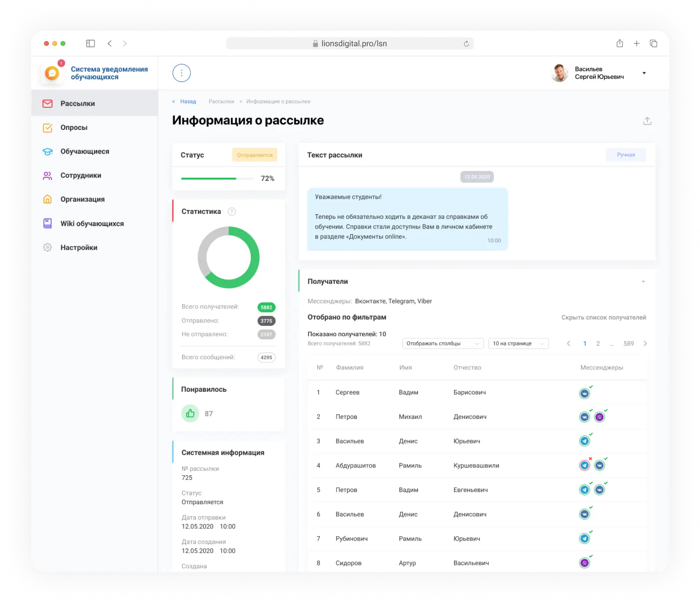Click Скрыть список получателей

coord(604,317)
